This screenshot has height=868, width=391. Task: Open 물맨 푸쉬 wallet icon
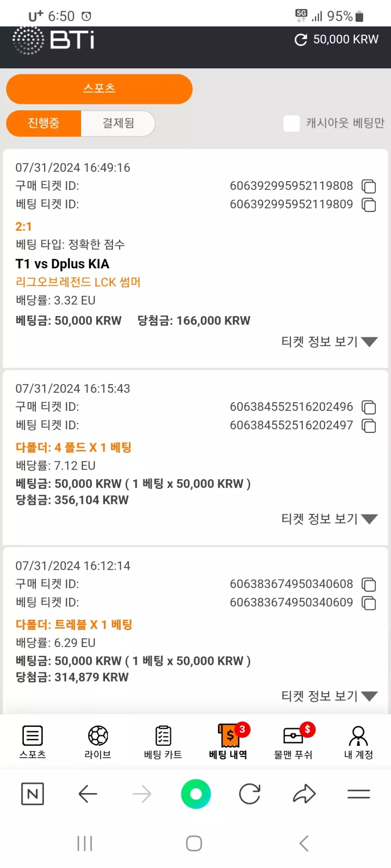[x=293, y=736]
